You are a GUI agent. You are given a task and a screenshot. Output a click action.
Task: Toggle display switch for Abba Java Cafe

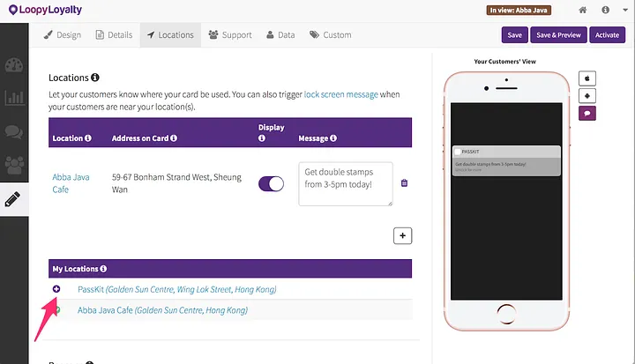pos(271,184)
